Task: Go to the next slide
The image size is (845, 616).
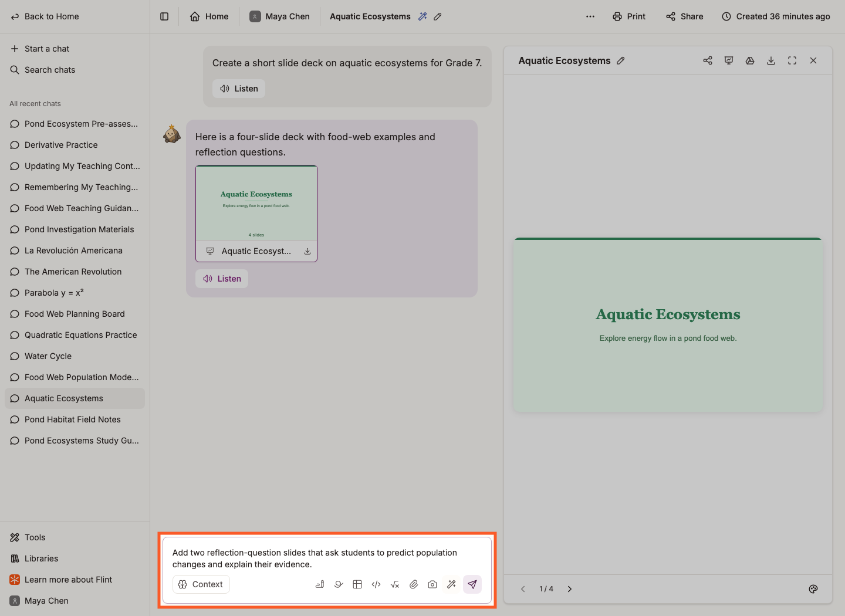Action: pyautogui.click(x=569, y=589)
